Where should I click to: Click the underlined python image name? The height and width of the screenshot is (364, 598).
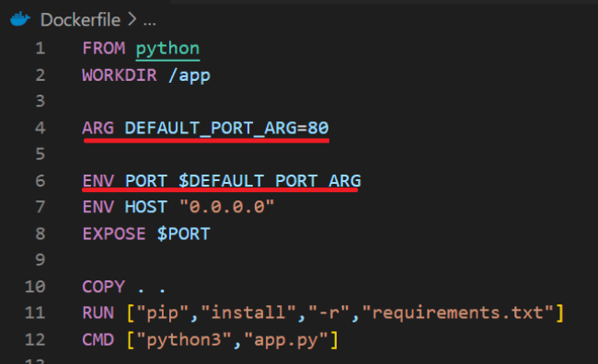[x=167, y=49]
